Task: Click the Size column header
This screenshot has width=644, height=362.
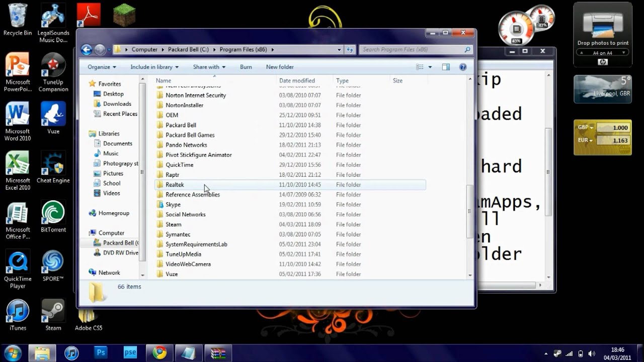Action: 409,80
